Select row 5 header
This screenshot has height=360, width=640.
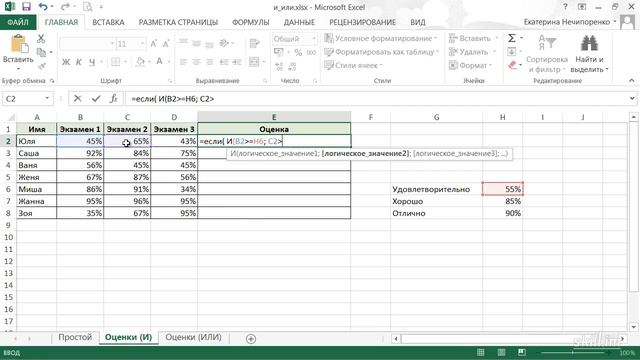(x=8, y=177)
